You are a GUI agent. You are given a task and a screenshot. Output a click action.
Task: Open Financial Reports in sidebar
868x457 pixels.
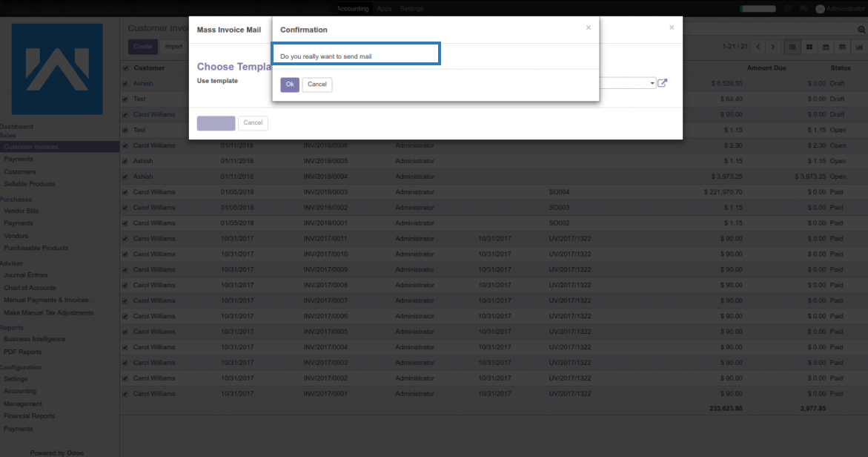pos(30,416)
